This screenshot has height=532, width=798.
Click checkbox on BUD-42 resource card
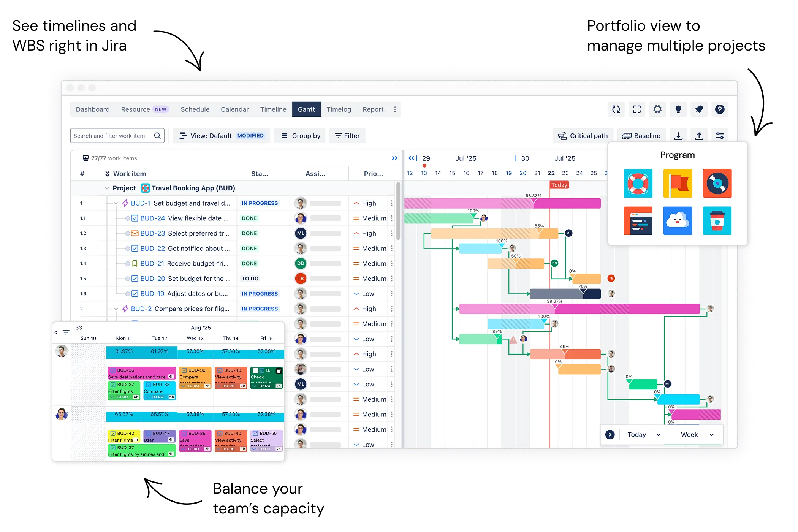pyautogui.click(x=113, y=433)
